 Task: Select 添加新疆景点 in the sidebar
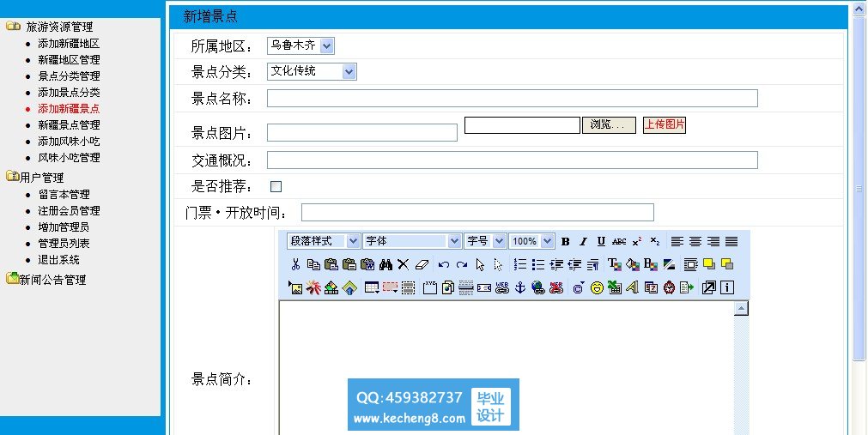tap(69, 108)
